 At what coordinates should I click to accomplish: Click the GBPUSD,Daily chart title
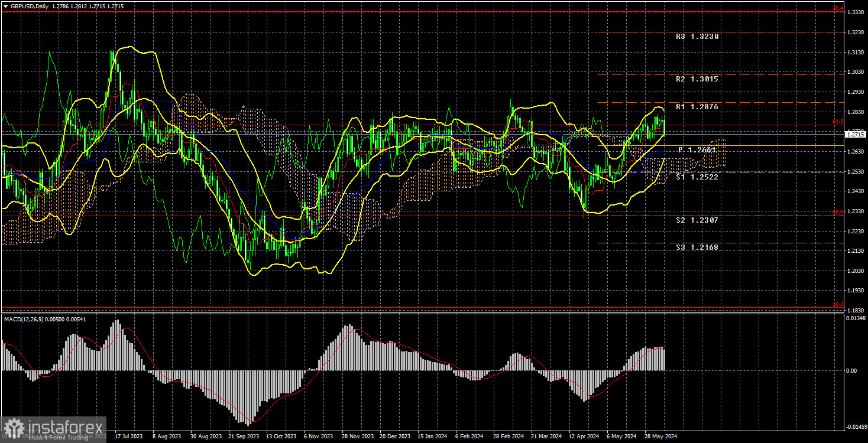(x=28, y=6)
